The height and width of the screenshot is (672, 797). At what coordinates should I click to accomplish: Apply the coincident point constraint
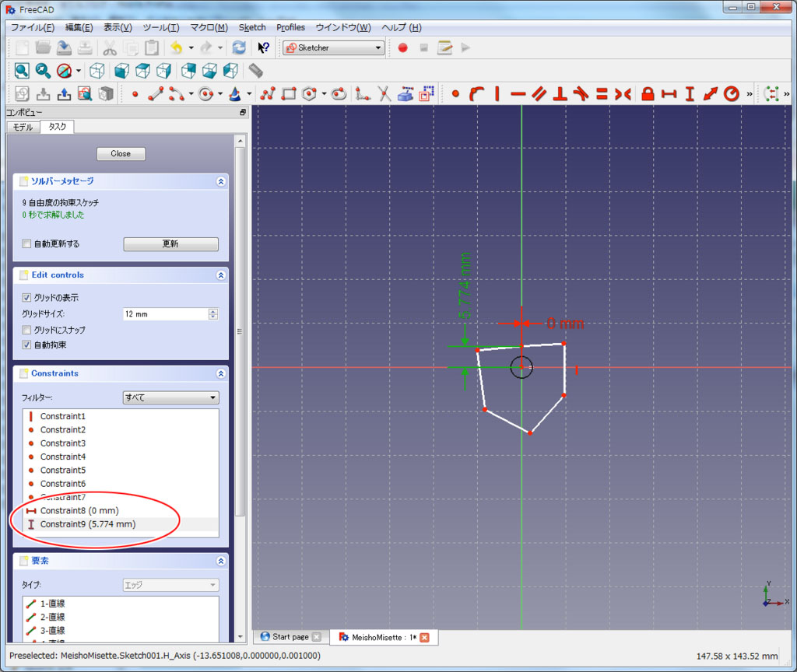click(x=455, y=94)
